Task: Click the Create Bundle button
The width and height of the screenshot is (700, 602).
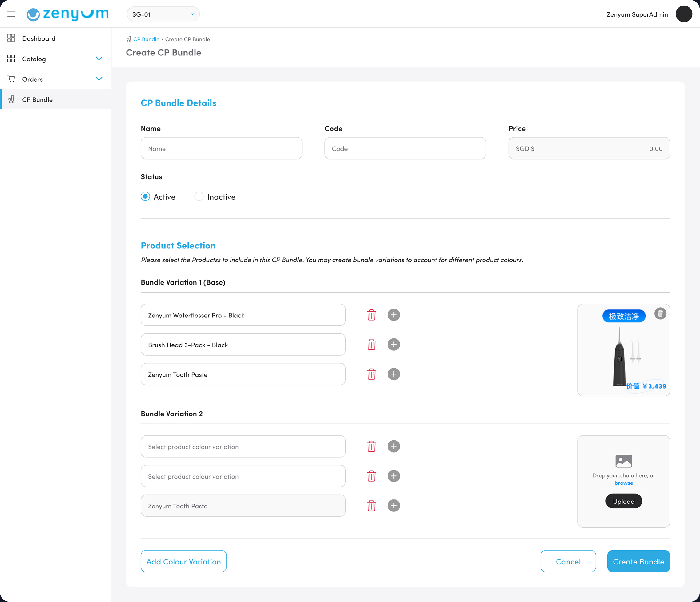Action: click(x=638, y=561)
